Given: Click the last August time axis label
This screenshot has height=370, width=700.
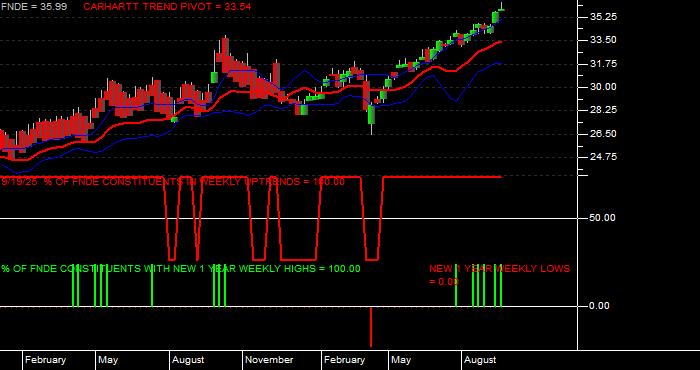Looking at the screenshot, I should pyautogui.click(x=480, y=360).
